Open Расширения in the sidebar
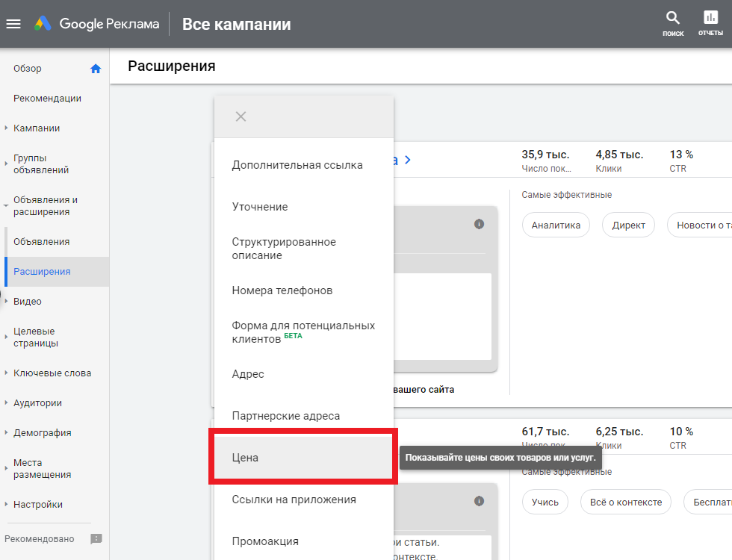 [42, 272]
